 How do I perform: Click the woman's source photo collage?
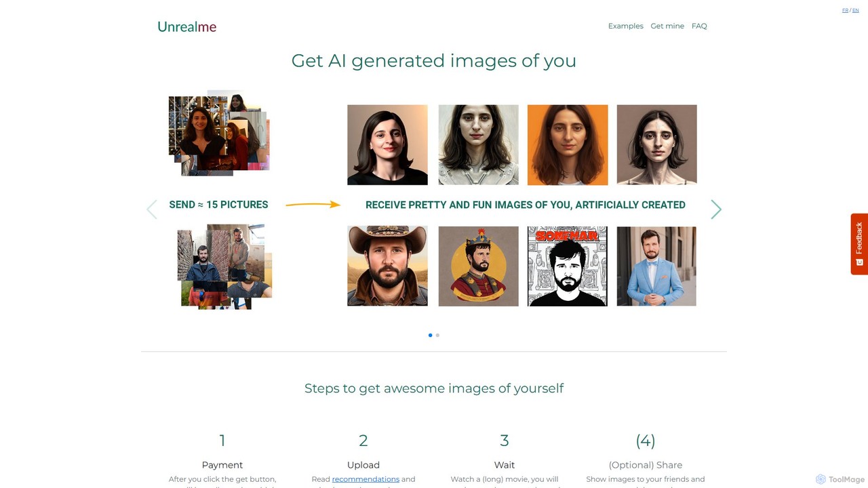click(219, 133)
